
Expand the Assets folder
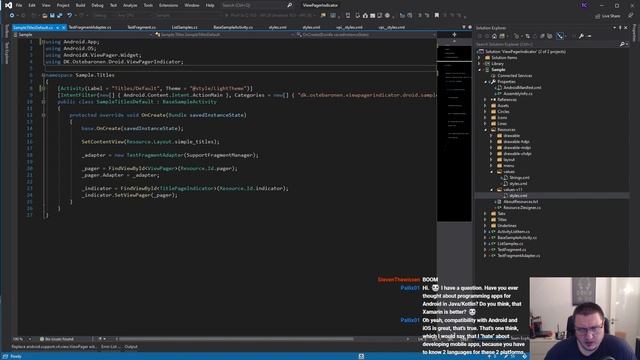[x=486, y=106]
